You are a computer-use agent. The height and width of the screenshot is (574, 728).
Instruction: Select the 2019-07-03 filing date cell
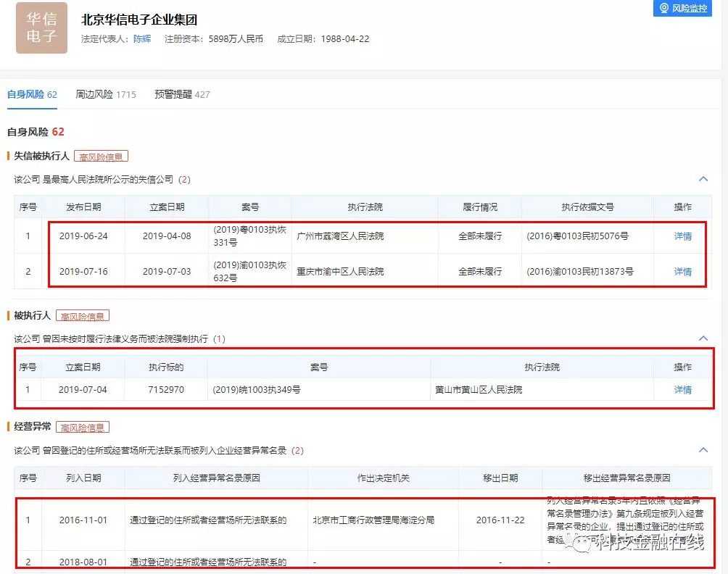tap(167, 272)
